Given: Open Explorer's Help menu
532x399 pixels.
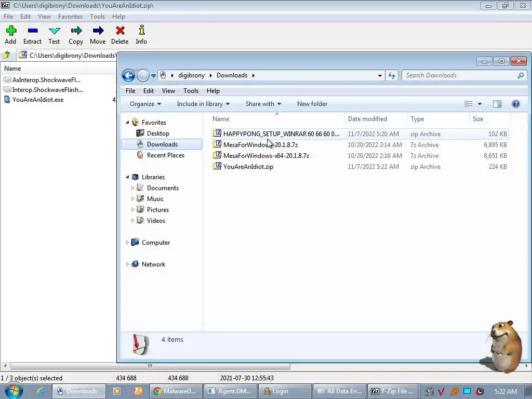Looking at the screenshot, I should (x=213, y=90).
